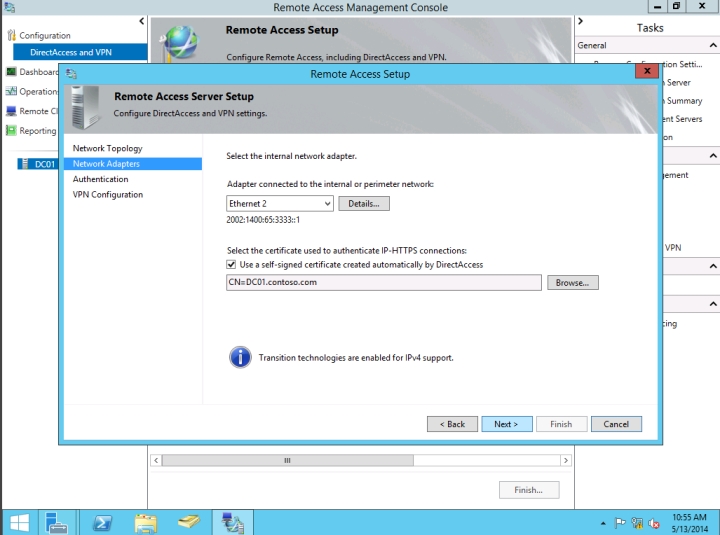Click the Windows Start button

19,522
